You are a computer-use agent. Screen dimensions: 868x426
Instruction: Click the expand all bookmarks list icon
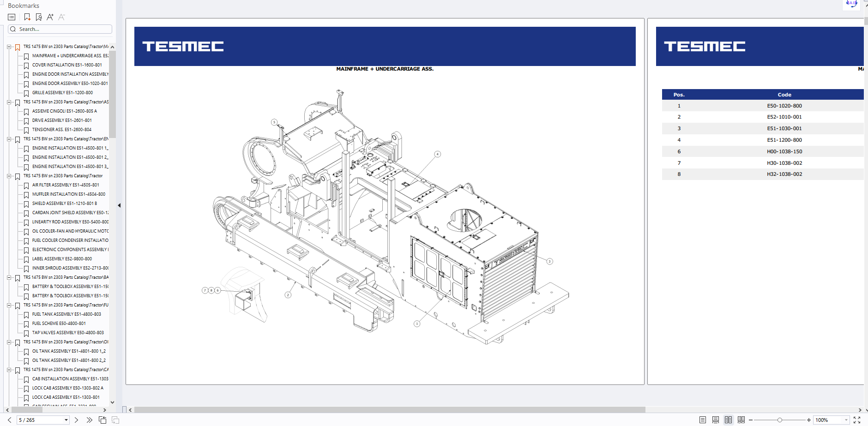pos(12,17)
